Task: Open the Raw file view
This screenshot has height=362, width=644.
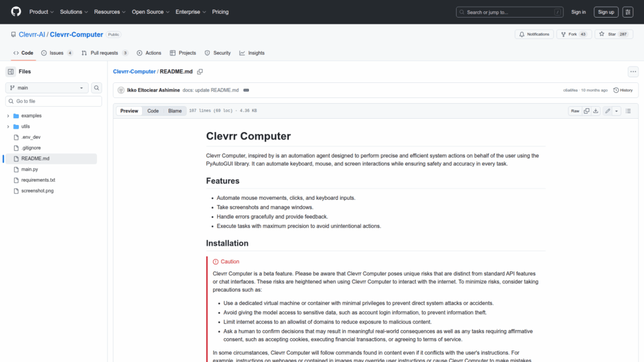Action: [x=575, y=111]
